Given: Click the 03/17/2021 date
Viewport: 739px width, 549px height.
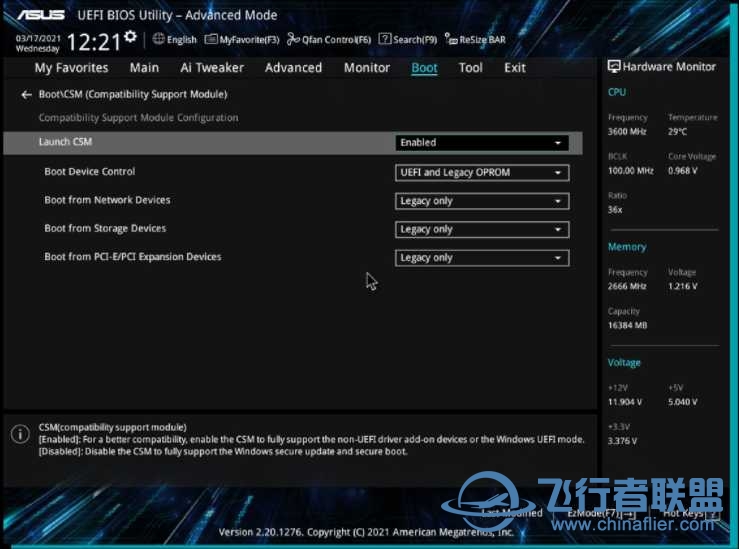Looking at the screenshot, I should 38,38.
